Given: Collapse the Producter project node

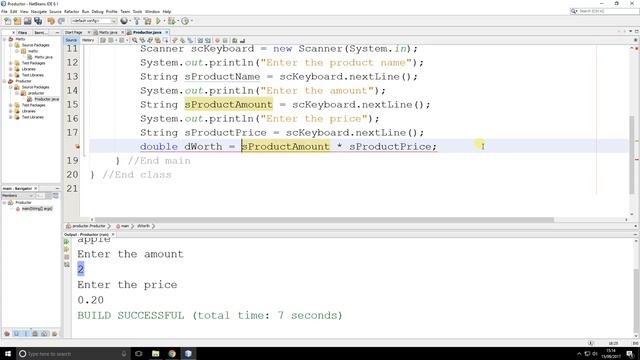Looking at the screenshot, I should pos(5,81).
